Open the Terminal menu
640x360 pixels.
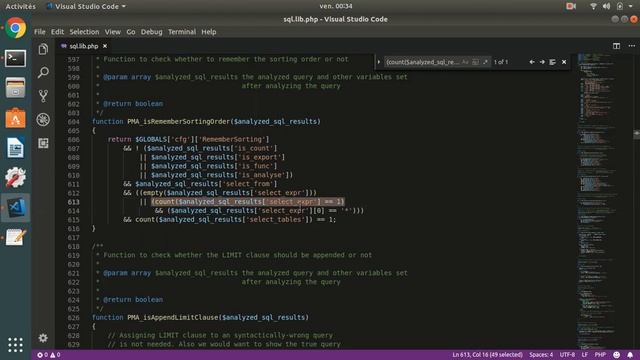(182, 32)
